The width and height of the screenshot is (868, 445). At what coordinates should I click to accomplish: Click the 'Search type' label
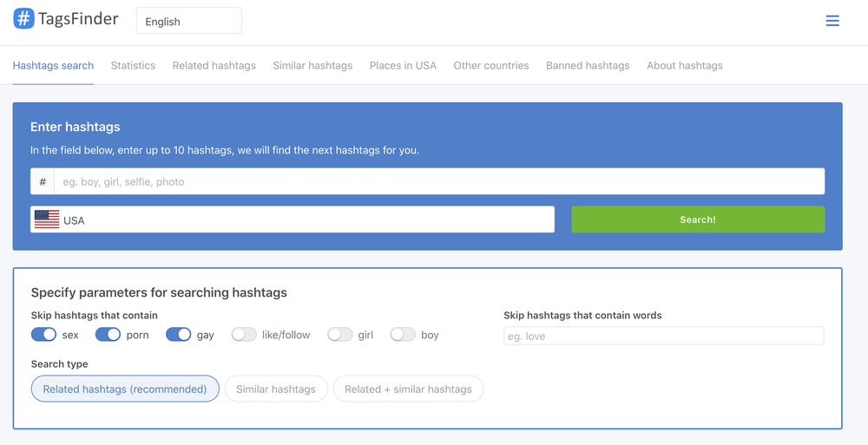pos(59,364)
